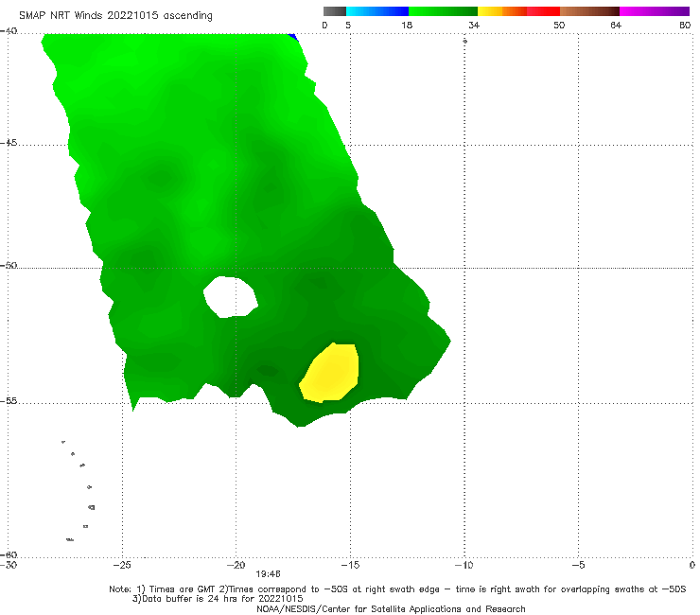Click the blue segment of the color bar
Viewport: 700px width, 615px height.
(377, 11)
